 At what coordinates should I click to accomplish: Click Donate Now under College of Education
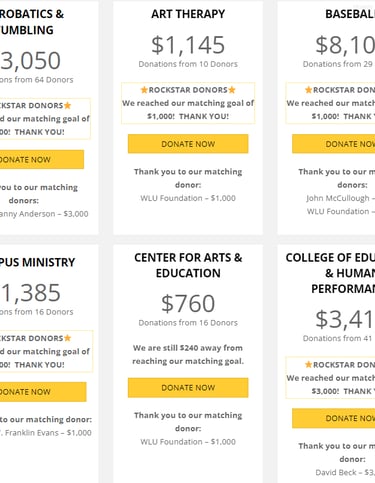334,418
